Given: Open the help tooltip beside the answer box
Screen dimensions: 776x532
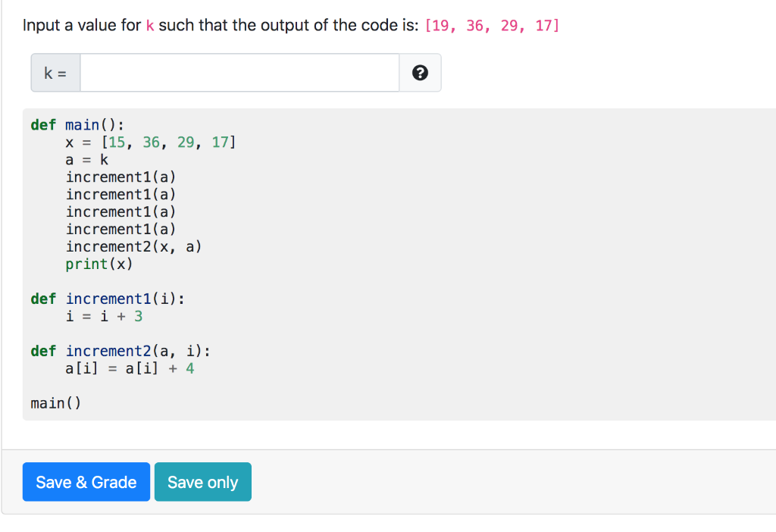Looking at the screenshot, I should click(421, 72).
